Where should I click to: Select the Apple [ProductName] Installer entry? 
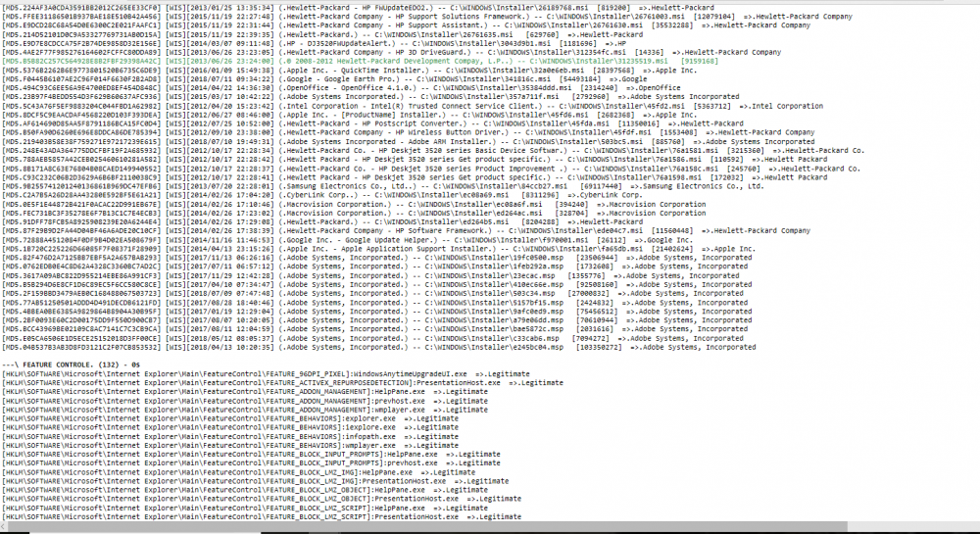click(x=350, y=115)
